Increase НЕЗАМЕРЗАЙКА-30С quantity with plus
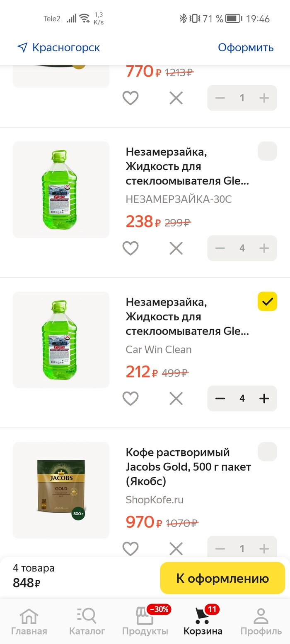The width and height of the screenshot is (290, 644). (264, 248)
